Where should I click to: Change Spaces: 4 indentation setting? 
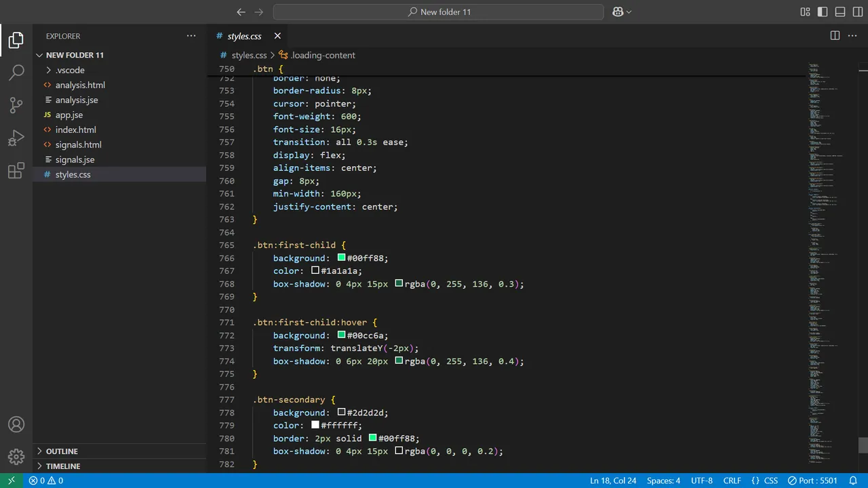click(x=663, y=481)
